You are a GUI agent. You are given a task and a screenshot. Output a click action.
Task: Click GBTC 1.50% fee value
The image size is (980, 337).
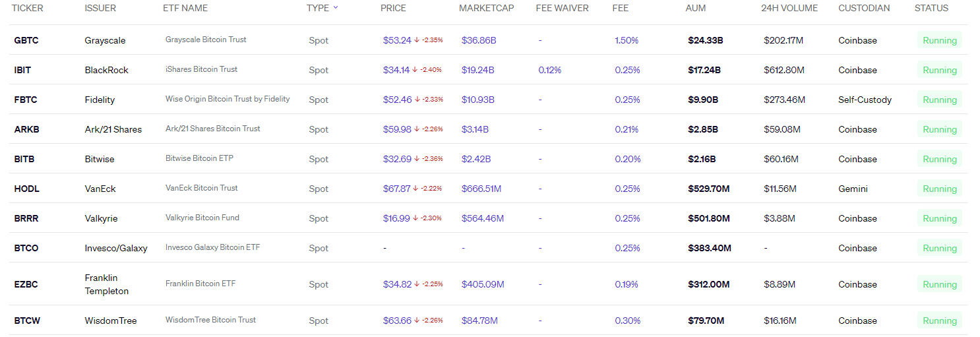coord(626,40)
